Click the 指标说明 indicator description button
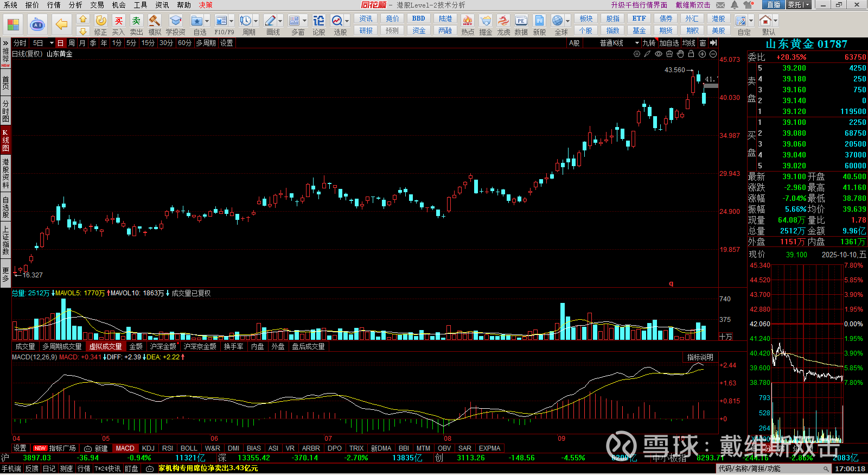868x475 pixels. 700,357
